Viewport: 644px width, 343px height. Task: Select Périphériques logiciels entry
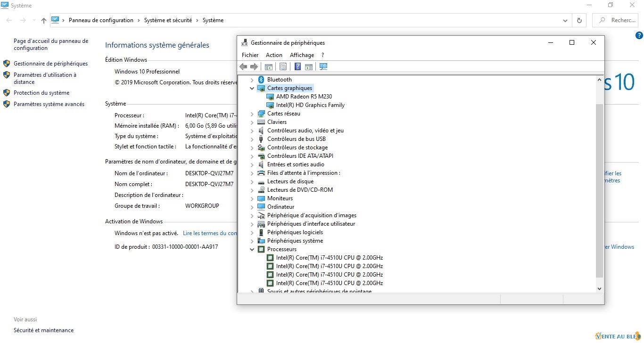tap(295, 232)
